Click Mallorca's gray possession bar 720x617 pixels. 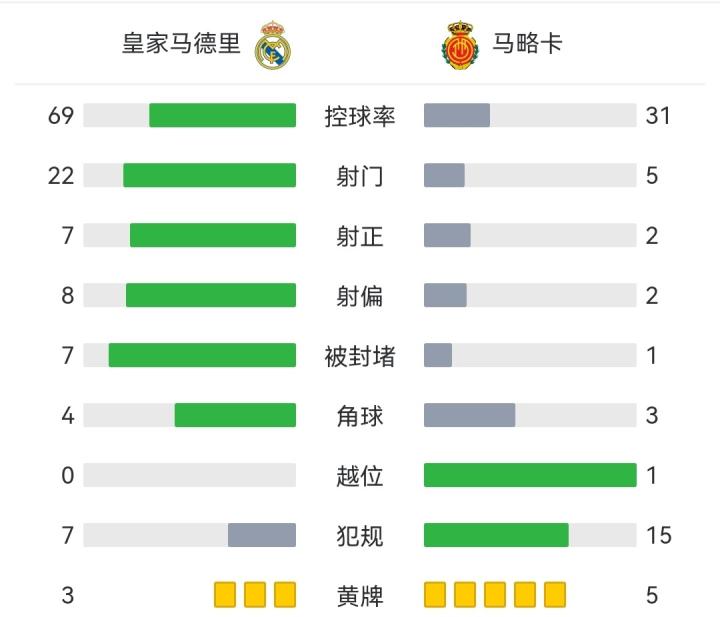click(457, 115)
